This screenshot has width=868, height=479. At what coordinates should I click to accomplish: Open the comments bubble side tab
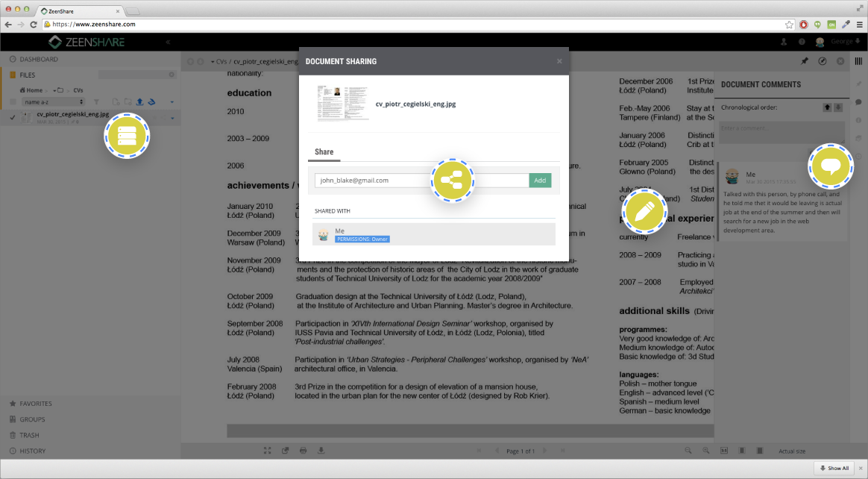tap(858, 102)
